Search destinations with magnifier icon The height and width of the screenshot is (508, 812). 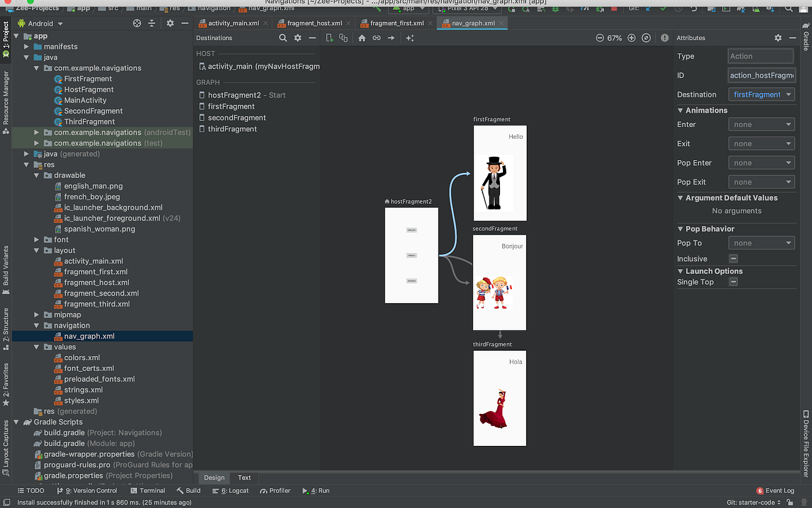283,38
